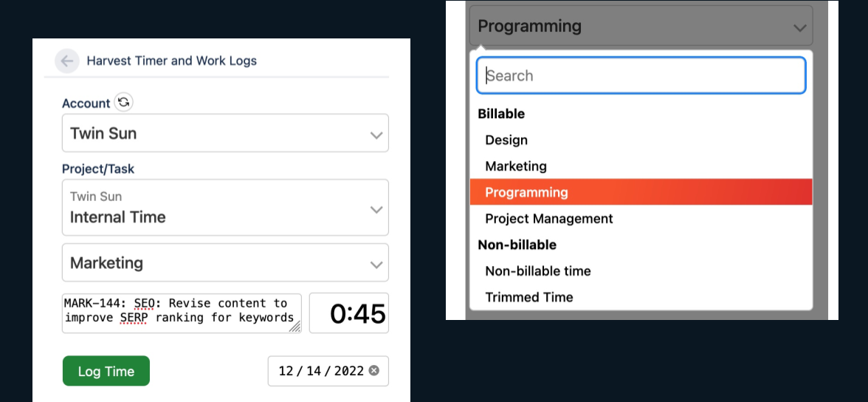Screen dimensions: 868x402
Task: Click the refresh accounts icon
Action: click(x=124, y=103)
